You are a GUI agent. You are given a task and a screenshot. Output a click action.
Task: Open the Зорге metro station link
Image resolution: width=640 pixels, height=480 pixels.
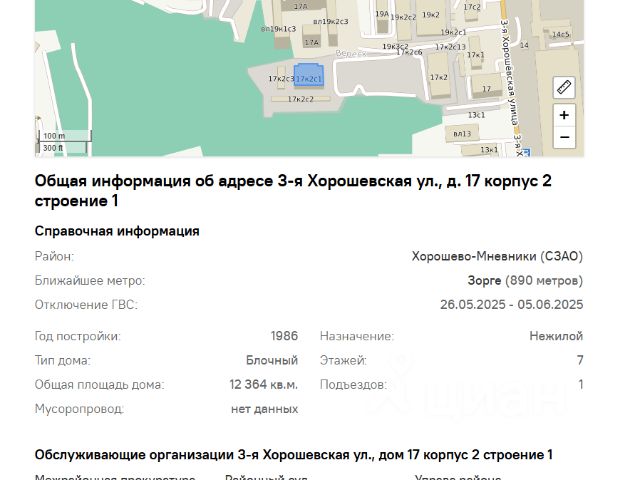(x=484, y=280)
